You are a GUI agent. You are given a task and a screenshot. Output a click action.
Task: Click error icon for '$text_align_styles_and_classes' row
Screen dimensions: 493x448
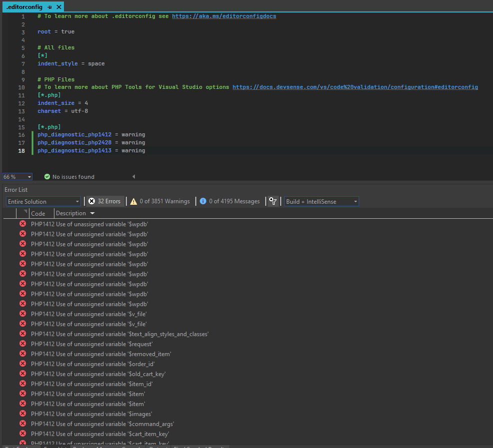[22, 334]
